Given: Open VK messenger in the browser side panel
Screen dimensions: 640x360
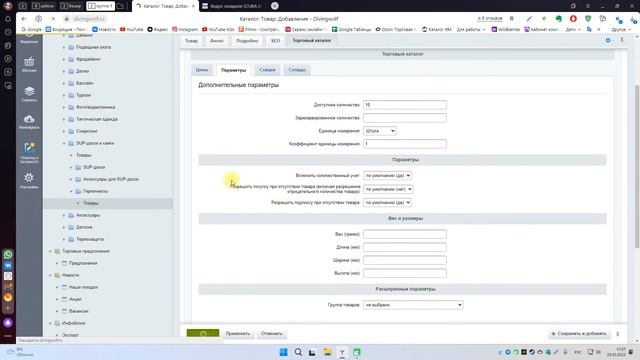Looking at the screenshot, I should 8,265.
